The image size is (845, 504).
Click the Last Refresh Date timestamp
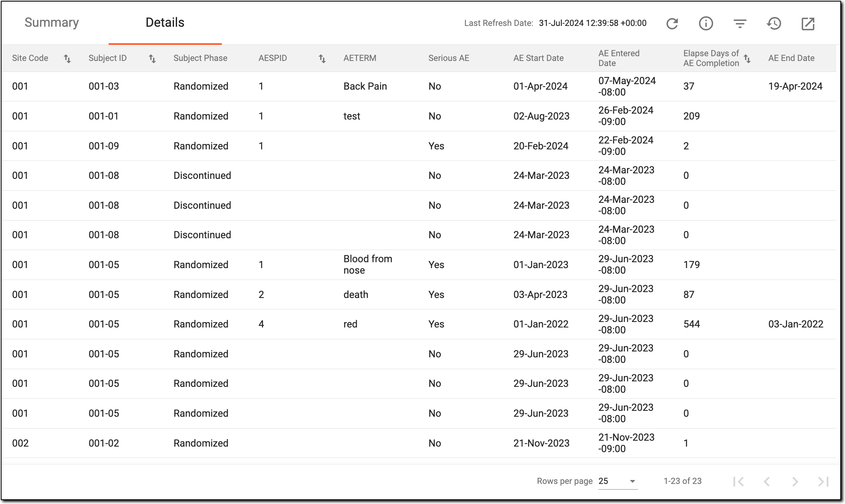pyautogui.click(x=592, y=23)
